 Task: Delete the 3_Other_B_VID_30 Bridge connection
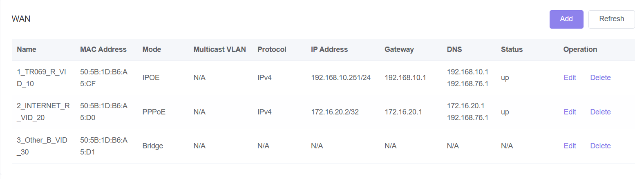pyautogui.click(x=600, y=146)
